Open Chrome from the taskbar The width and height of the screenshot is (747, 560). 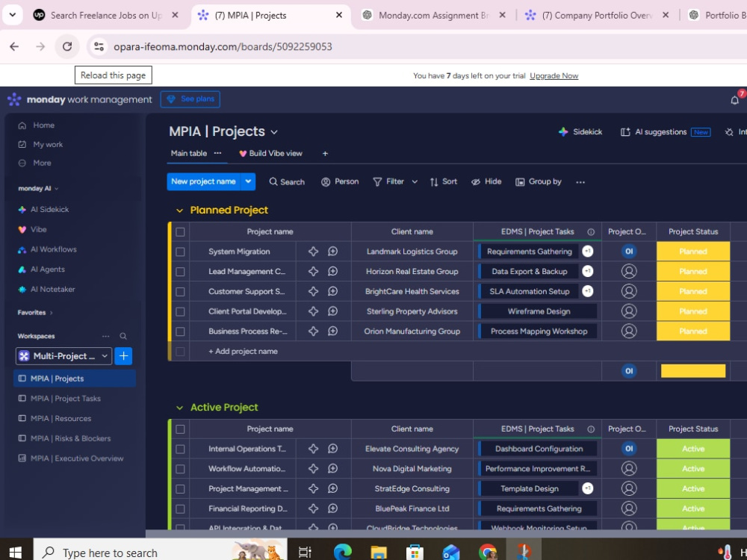click(487, 552)
